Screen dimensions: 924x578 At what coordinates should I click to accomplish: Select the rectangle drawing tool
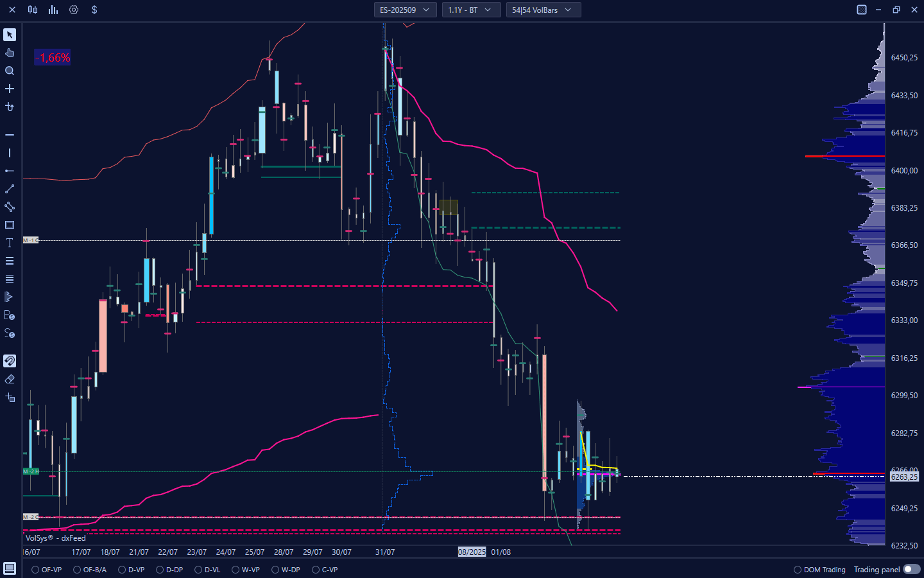10,225
